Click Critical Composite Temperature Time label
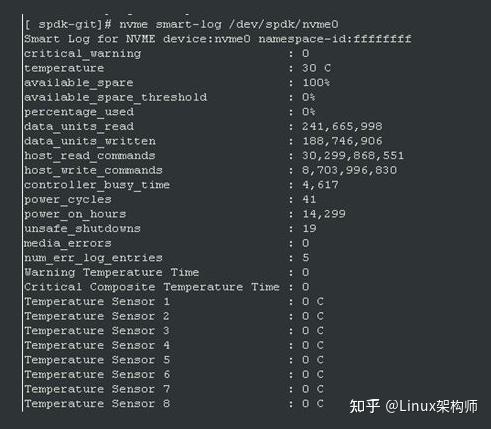The height and width of the screenshot is (429, 491). [x=152, y=287]
